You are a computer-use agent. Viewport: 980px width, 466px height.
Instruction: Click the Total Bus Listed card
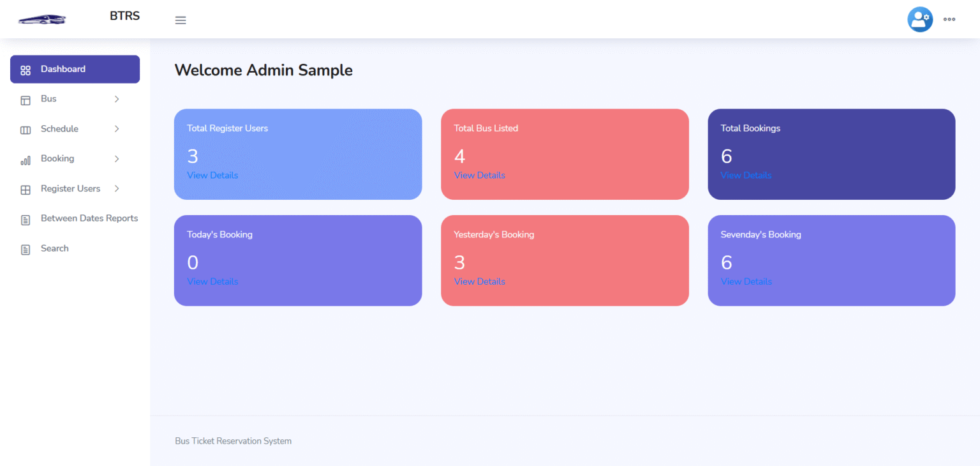[565, 154]
